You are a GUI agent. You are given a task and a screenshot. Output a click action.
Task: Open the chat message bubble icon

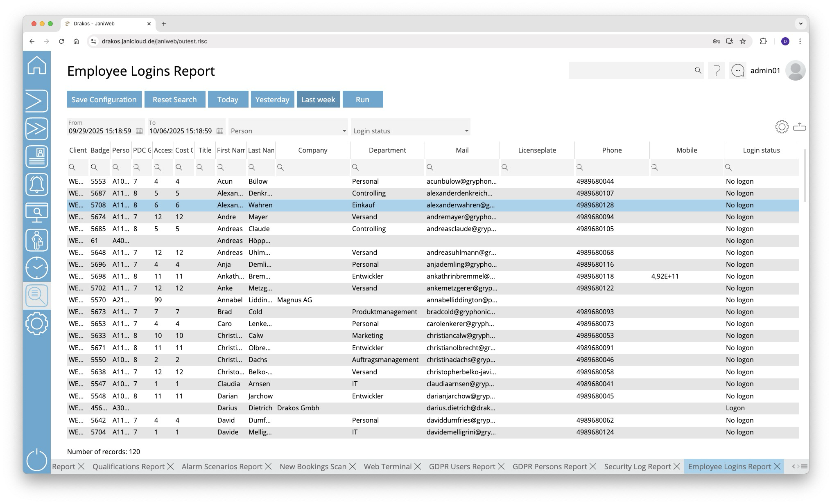737,71
